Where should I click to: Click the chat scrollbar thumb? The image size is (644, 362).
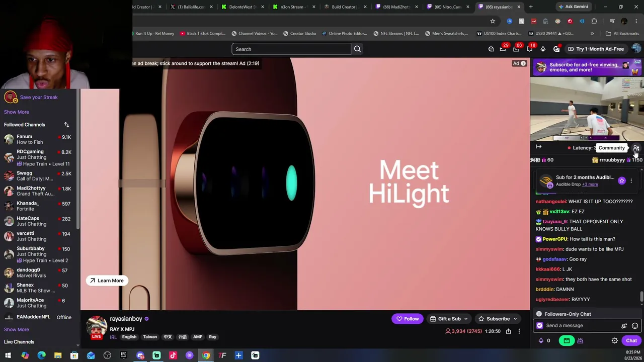[641, 297]
